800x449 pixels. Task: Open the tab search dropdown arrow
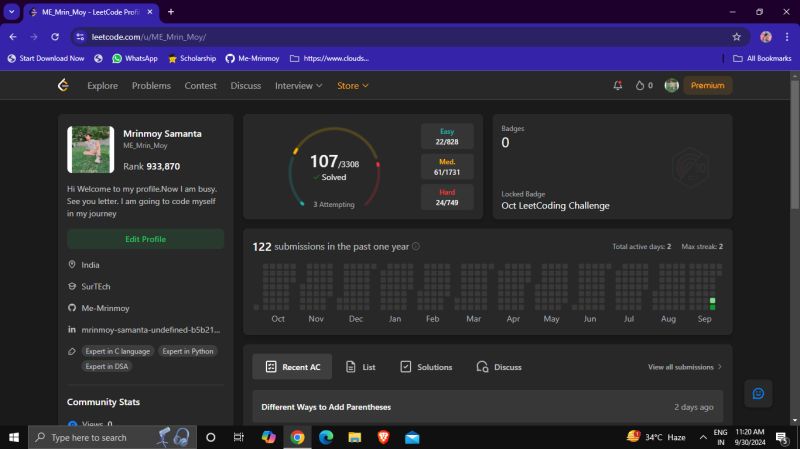point(11,12)
